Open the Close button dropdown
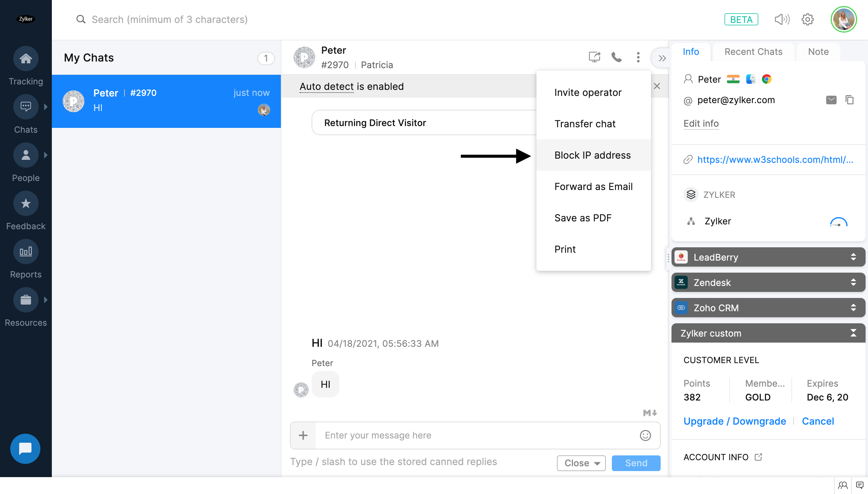This screenshot has height=494, width=868. (x=597, y=463)
